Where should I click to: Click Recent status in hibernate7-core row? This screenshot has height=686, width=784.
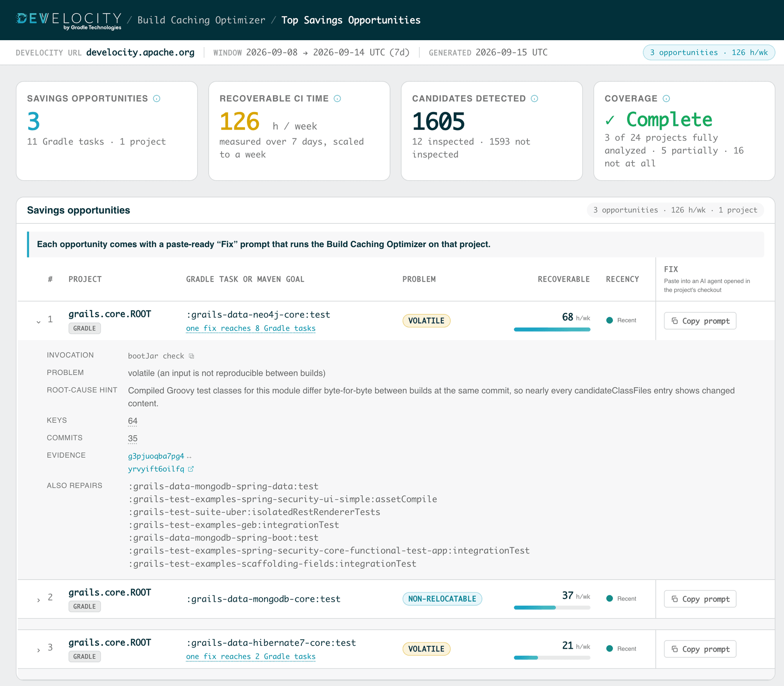click(x=621, y=649)
